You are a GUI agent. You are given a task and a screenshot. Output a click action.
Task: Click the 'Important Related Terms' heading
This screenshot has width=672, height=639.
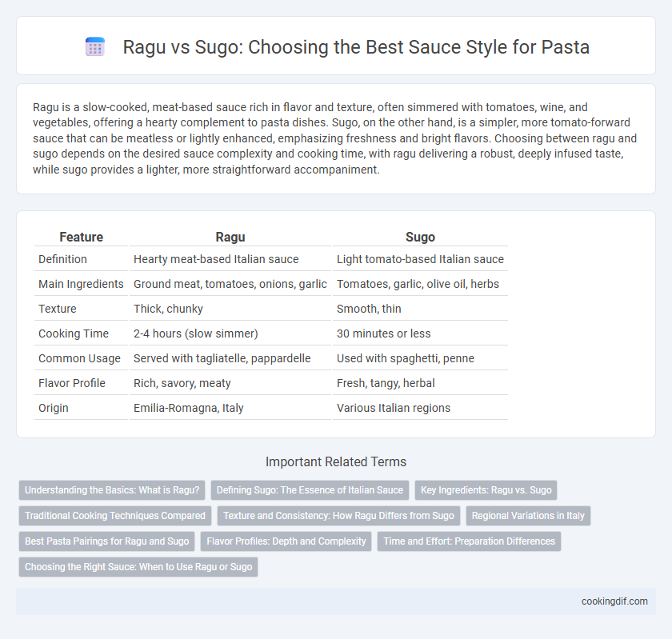tap(336, 462)
